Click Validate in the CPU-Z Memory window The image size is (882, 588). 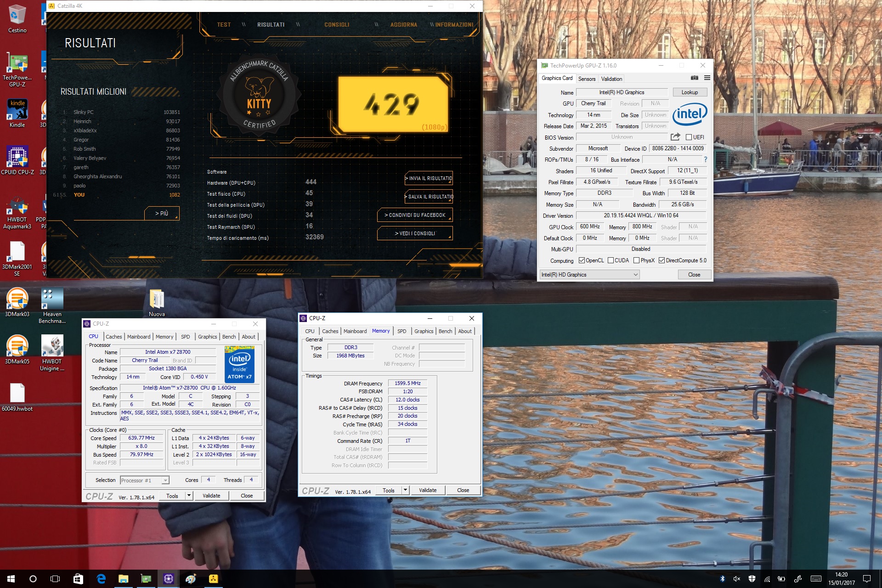[428, 490]
